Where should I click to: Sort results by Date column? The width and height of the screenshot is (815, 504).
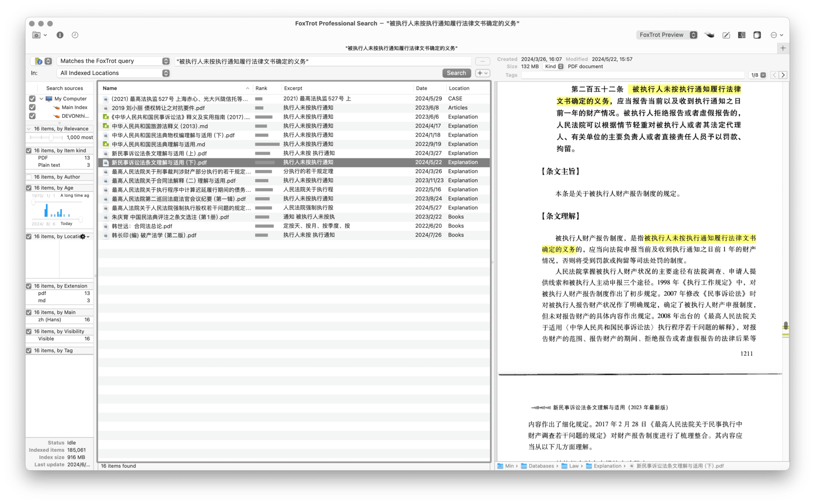(430, 88)
